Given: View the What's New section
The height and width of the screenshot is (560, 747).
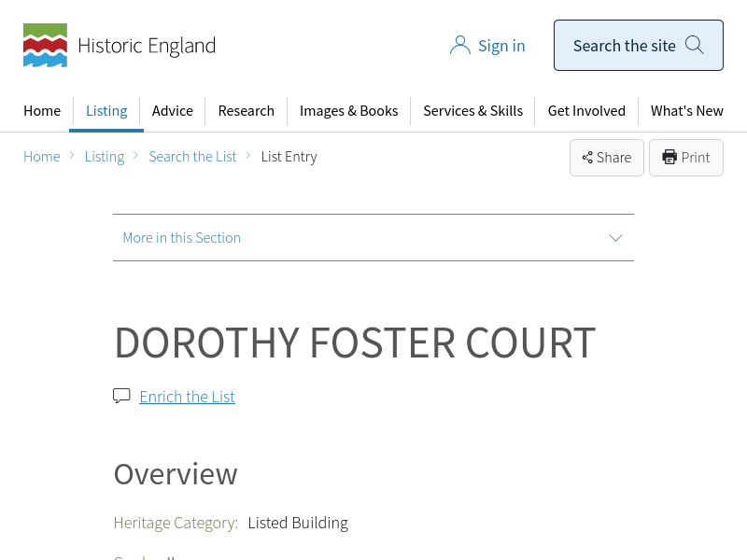Looking at the screenshot, I should click(686, 110).
